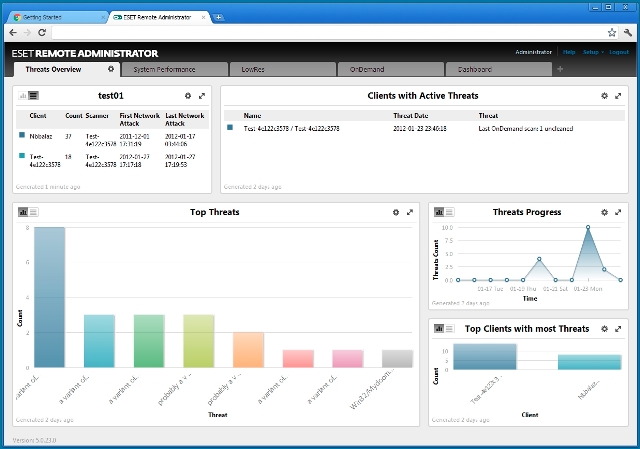Image resolution: width=640 pixels, height=449 pixels.
Task: Open the Setup dropdown menu
Action: point(593,52)
